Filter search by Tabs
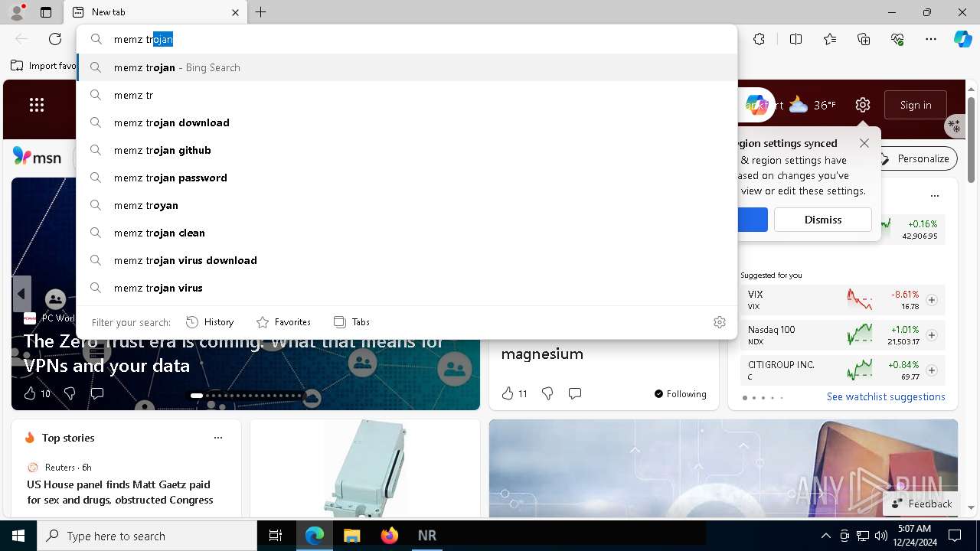This screenshot has height=551, width=980. (x=351, y=322)
